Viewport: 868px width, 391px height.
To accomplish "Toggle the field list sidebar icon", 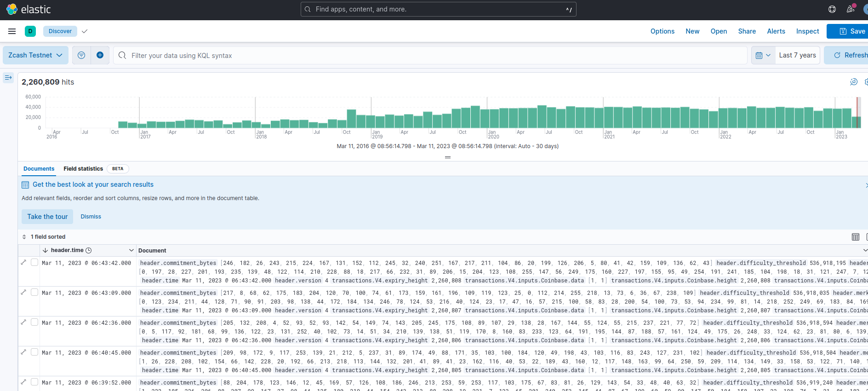I will pyautogui.click(x=8, y=78).
